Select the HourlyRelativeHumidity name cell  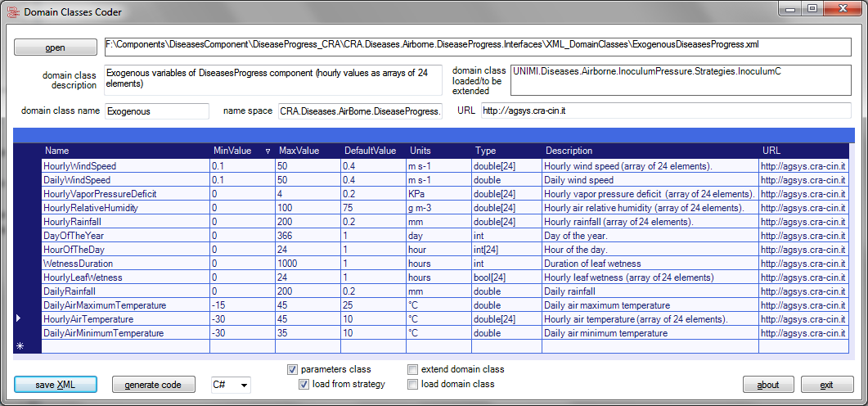pyautogui.click(x=126, y=208)
